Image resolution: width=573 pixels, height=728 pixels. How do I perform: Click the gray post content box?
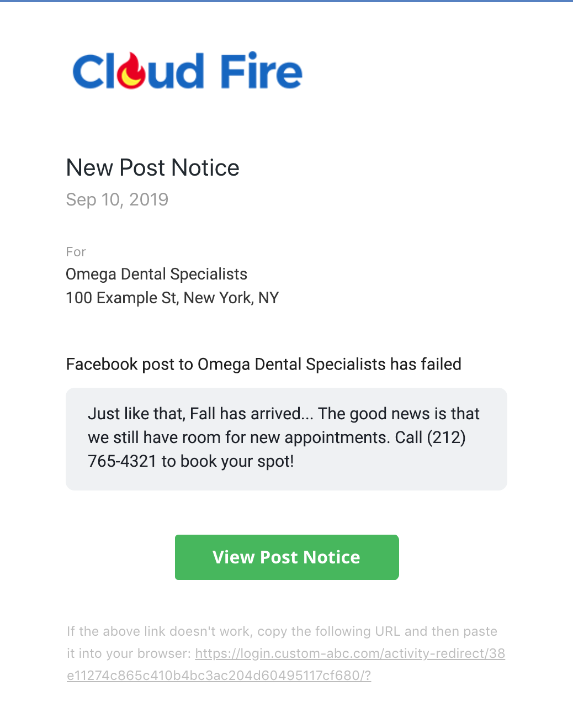click(286, 439)
